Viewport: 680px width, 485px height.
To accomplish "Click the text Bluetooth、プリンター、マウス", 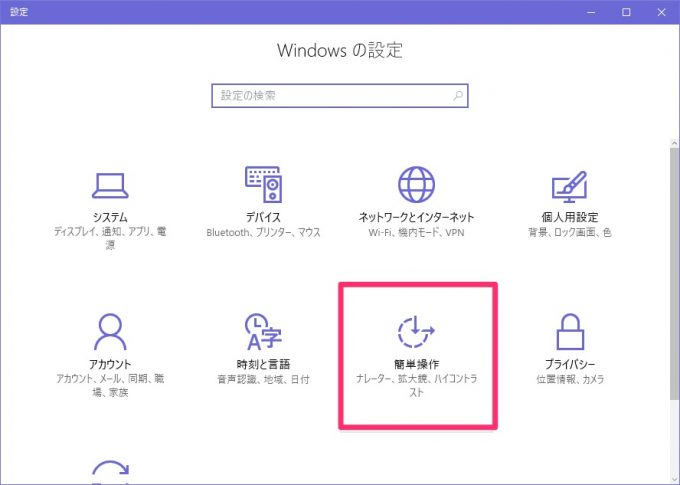I will click(x=263, y=233).
